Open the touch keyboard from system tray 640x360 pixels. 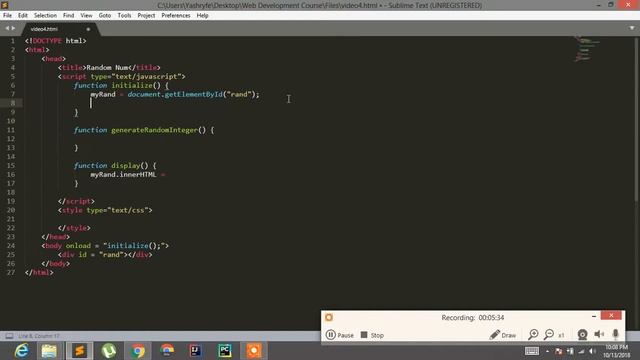click(531, 351)
